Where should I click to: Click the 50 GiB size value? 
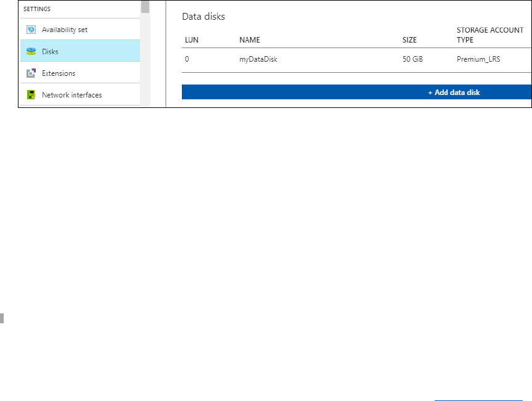point(412,59)
